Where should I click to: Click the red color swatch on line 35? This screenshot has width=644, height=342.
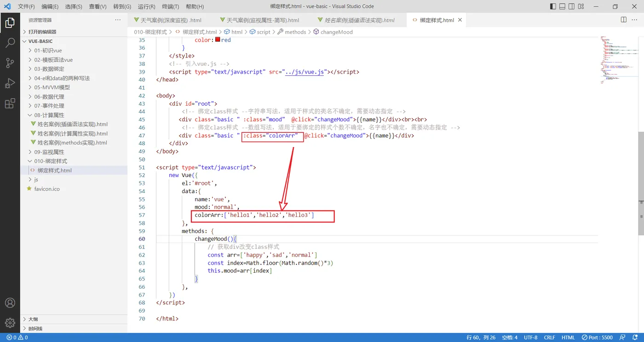[218, 40]
